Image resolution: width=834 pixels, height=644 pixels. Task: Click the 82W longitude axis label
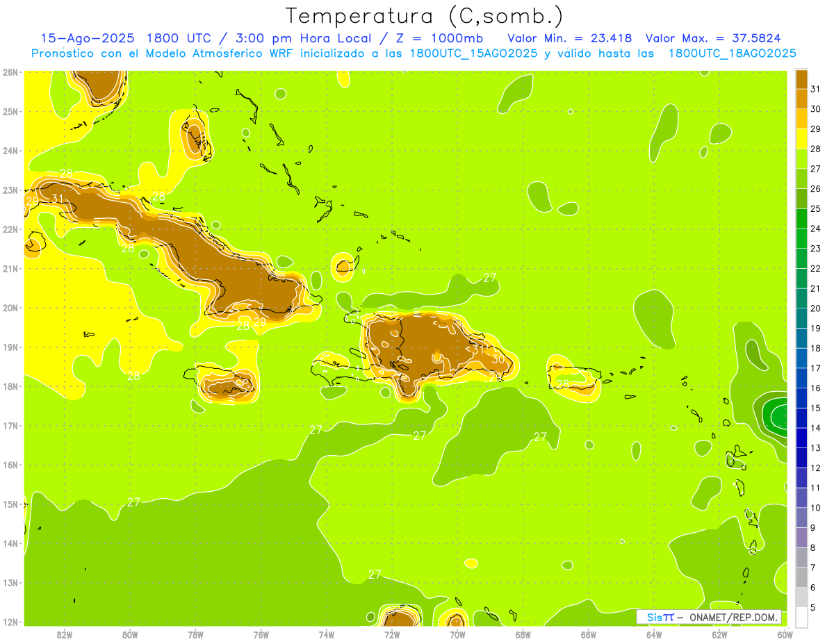tap(64, 635)
